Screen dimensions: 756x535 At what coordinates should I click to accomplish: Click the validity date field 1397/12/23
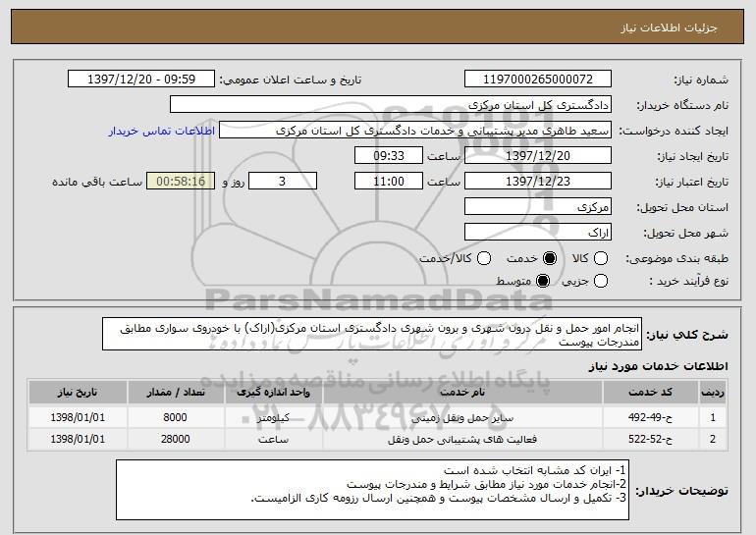tap(538, 182)
